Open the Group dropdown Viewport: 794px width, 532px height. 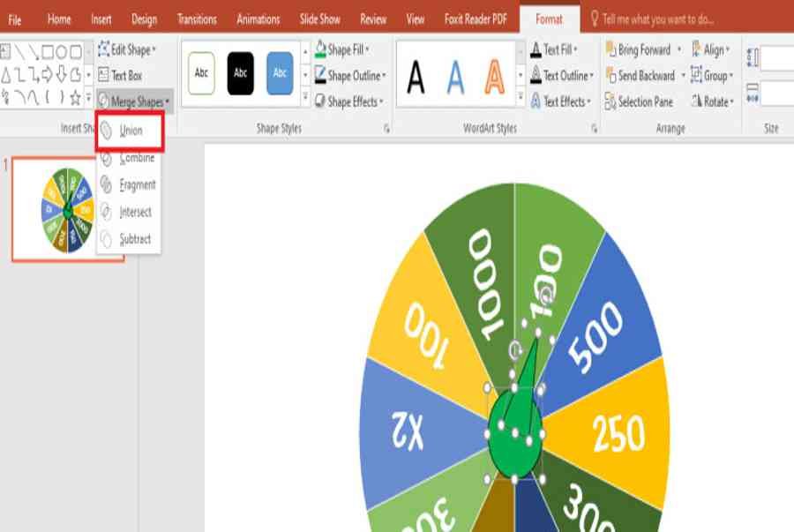[712, 75]
